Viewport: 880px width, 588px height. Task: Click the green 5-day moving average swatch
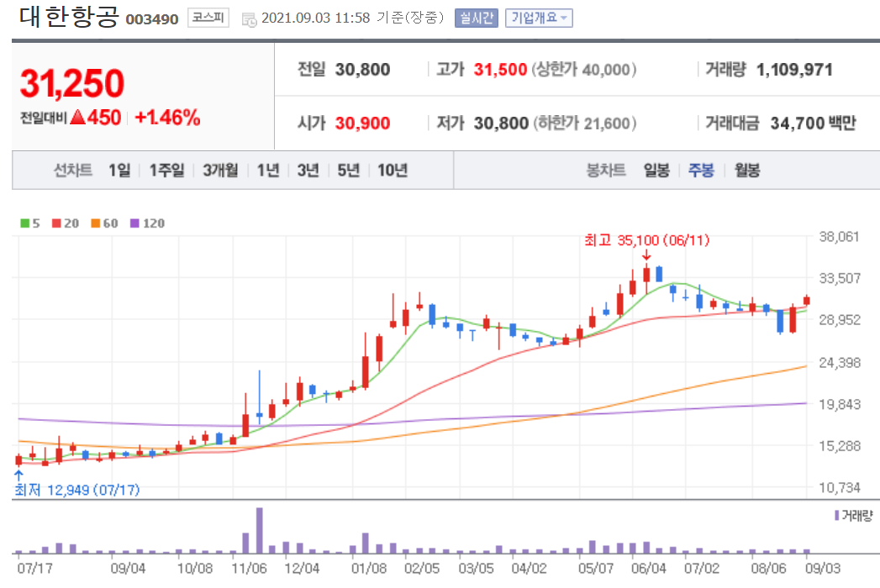[24, 223]
